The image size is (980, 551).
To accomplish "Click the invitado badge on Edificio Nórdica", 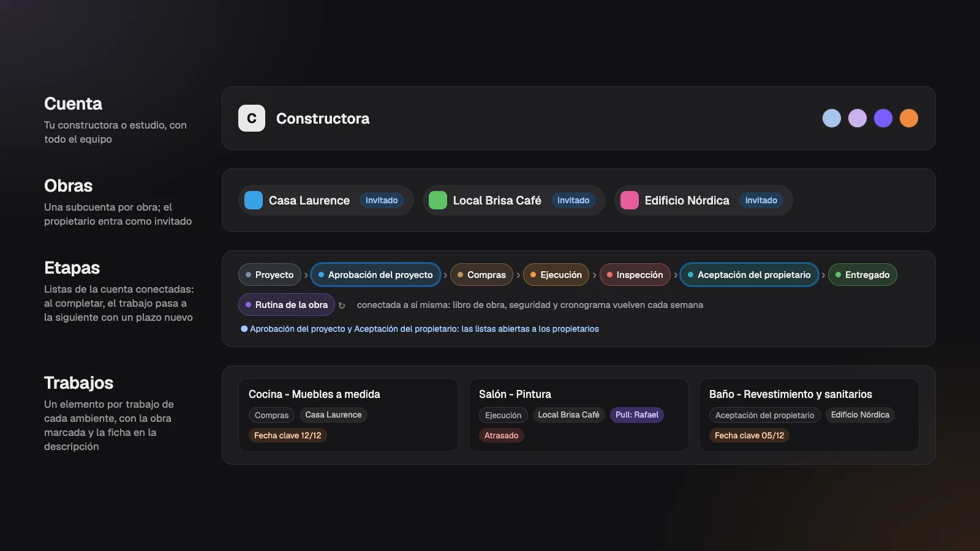I will point(761,200).
